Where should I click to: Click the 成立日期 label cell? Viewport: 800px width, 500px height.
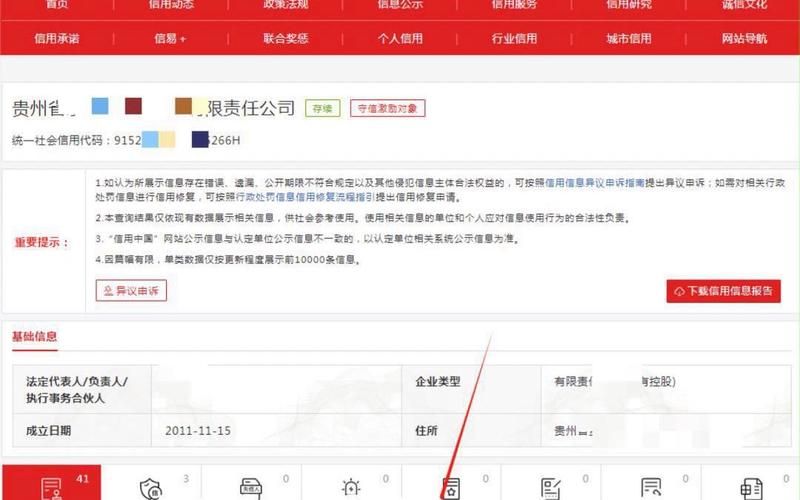82,430
